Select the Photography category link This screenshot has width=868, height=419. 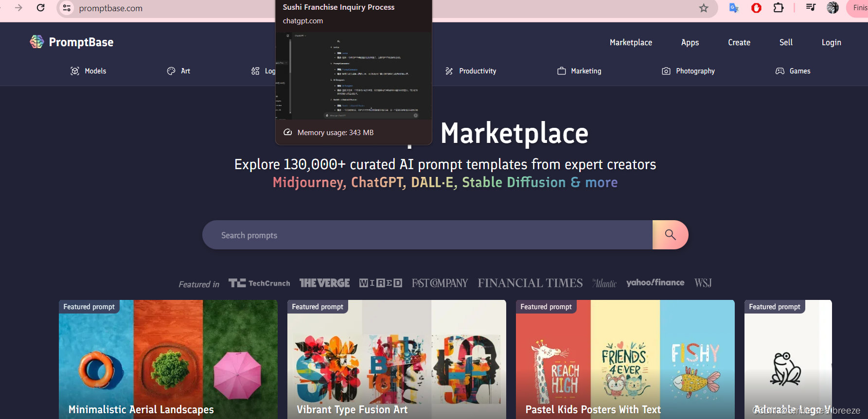pyautogui.click(x=688, y=71)
